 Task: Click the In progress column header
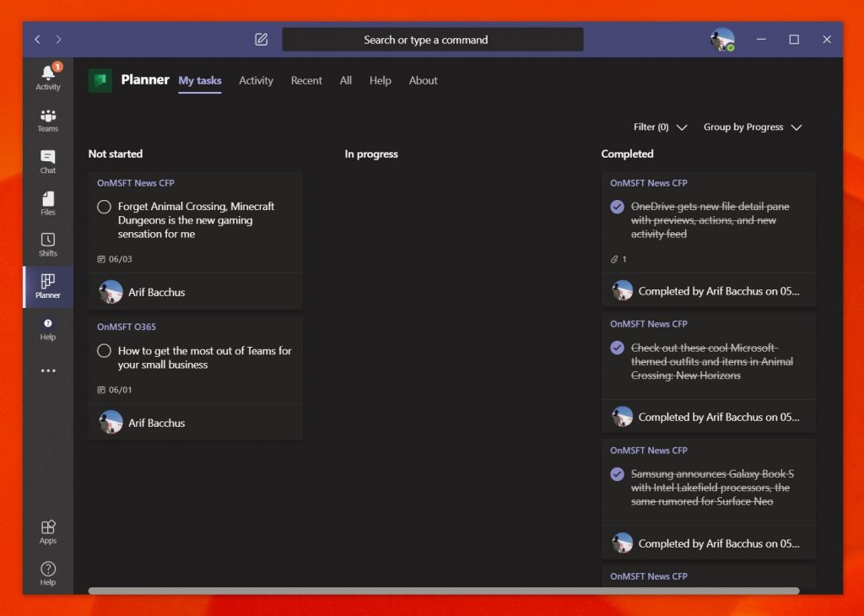371,154
